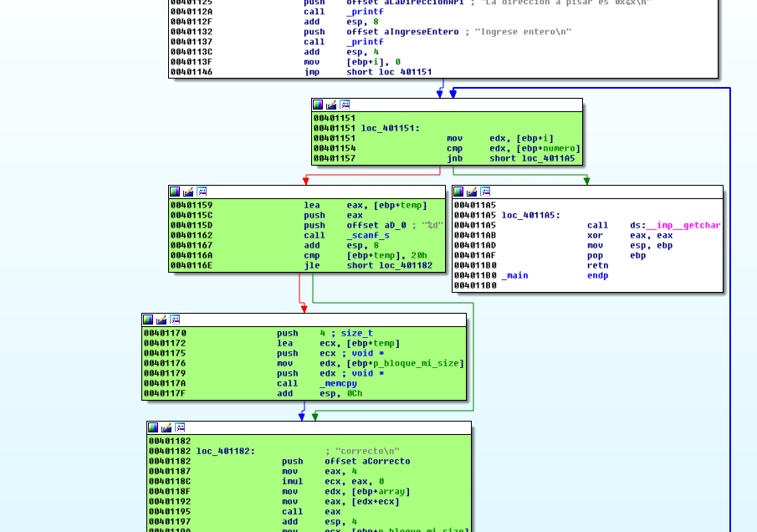This screenshot has width=757, height=532.
Task: Click the color icon on the _memcpy block
Action: (148, 320)
